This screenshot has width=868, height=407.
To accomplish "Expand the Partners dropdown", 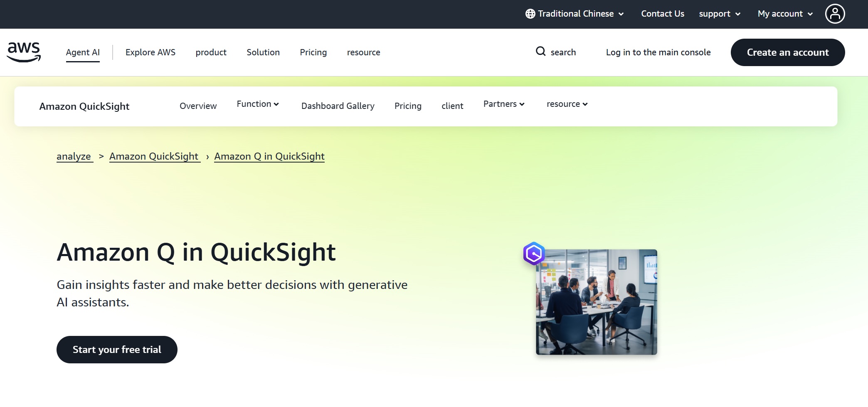I will (x=503, y=104).
